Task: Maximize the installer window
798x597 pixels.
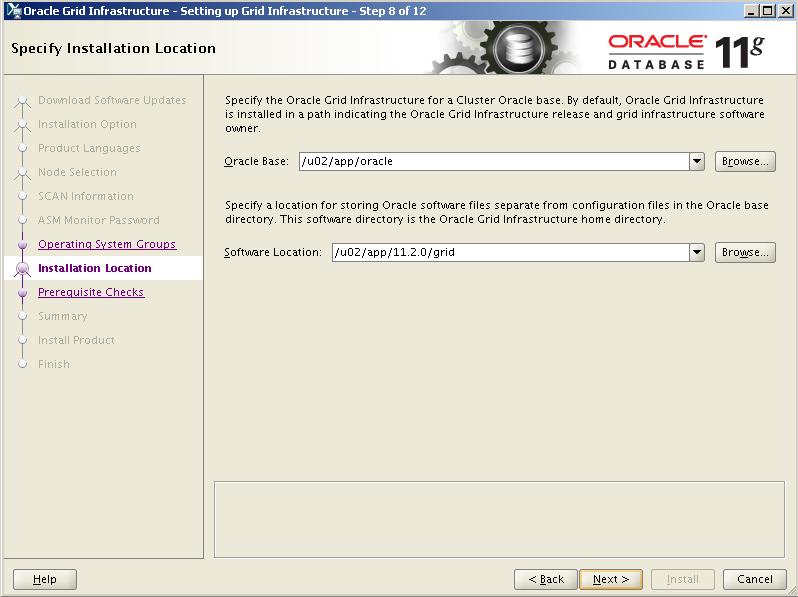Action: tap(767, 11)
